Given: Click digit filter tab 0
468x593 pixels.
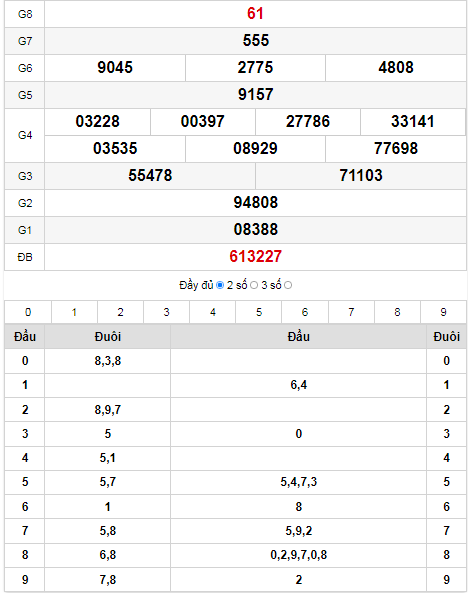Looking at the screenshot, I should (x=28, y=312).
